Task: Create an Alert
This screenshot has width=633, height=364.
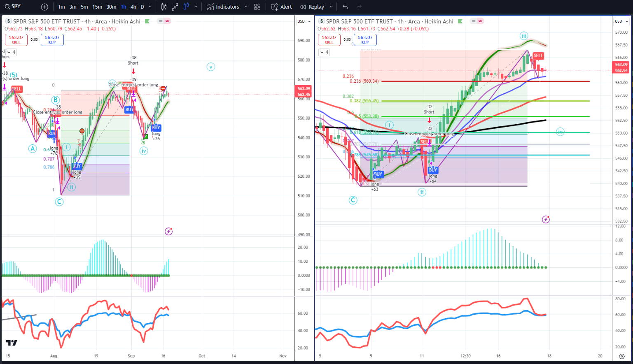Action: pyautogui.click(x=281, y=7)
